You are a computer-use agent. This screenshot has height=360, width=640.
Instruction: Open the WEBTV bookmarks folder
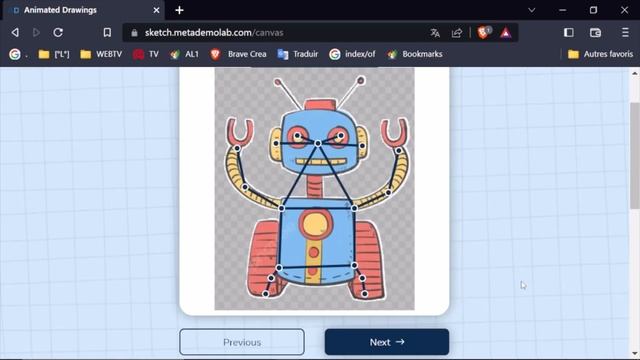101,54
